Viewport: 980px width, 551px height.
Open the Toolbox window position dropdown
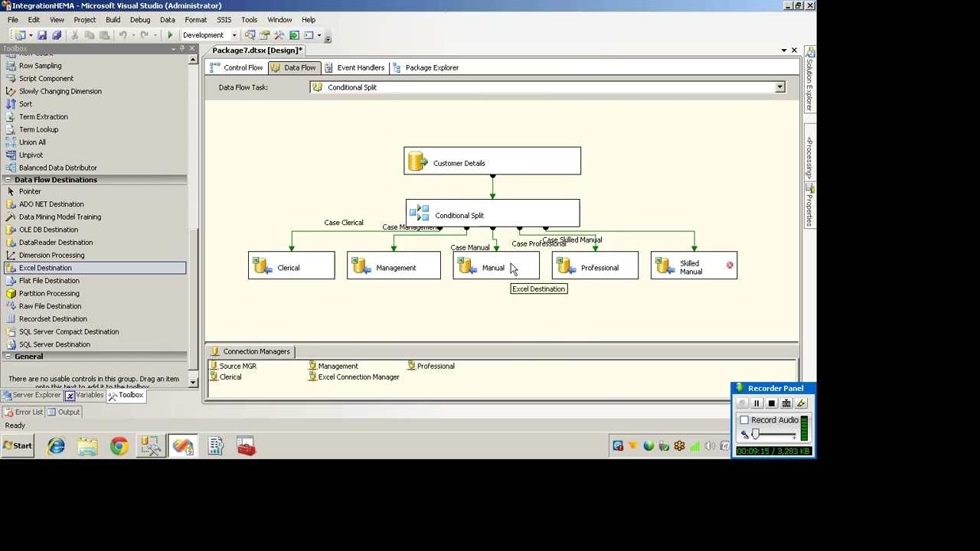(x=172, y=49)
